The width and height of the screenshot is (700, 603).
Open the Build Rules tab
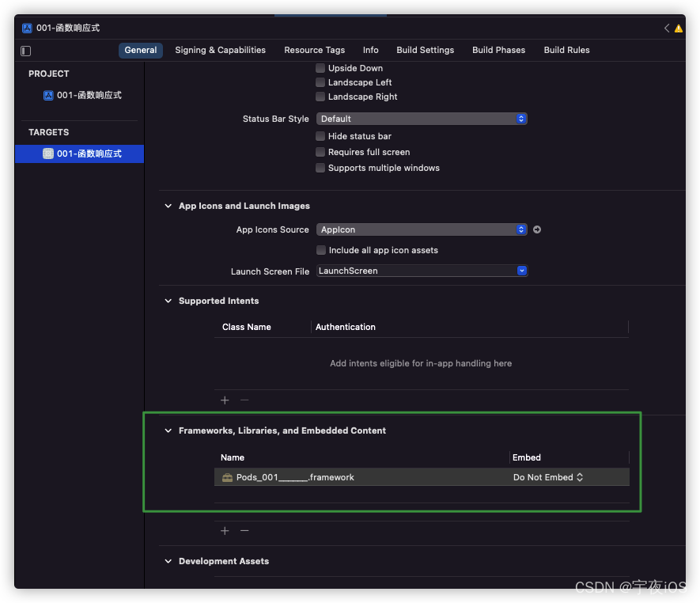click(566, 50)
